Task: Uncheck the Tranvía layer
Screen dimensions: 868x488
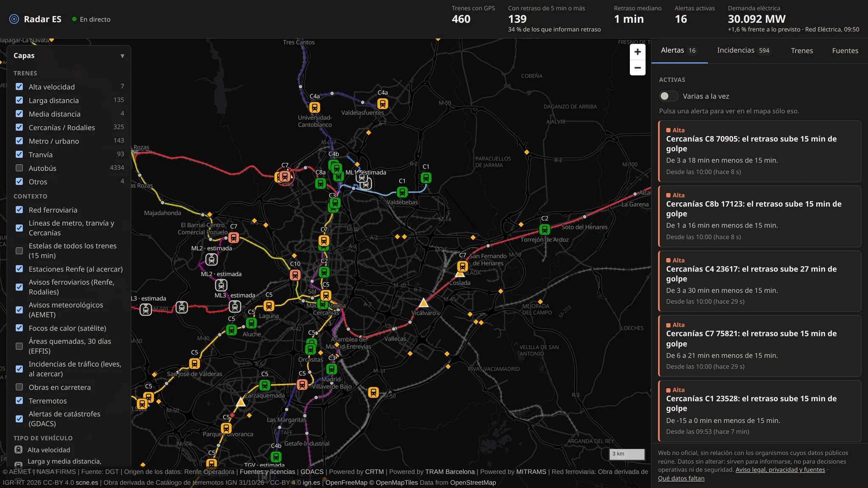Action: (19, 154)
